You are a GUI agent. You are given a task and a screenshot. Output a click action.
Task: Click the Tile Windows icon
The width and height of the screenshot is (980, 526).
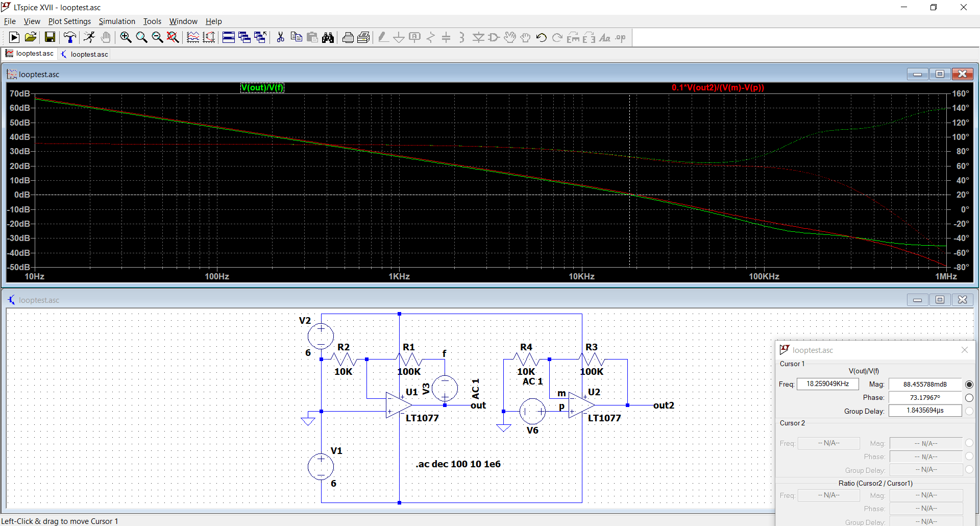point(229,37)
